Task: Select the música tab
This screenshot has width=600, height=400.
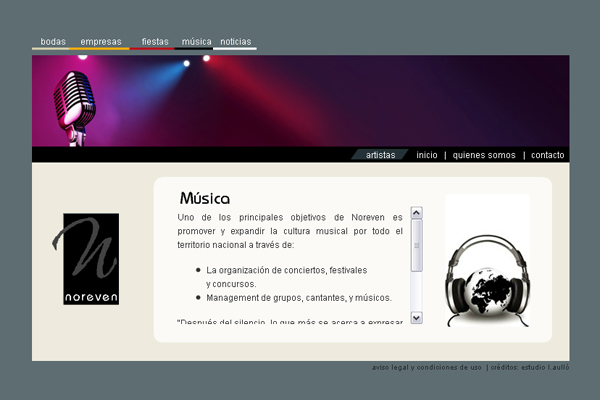Action: [196, 42]
